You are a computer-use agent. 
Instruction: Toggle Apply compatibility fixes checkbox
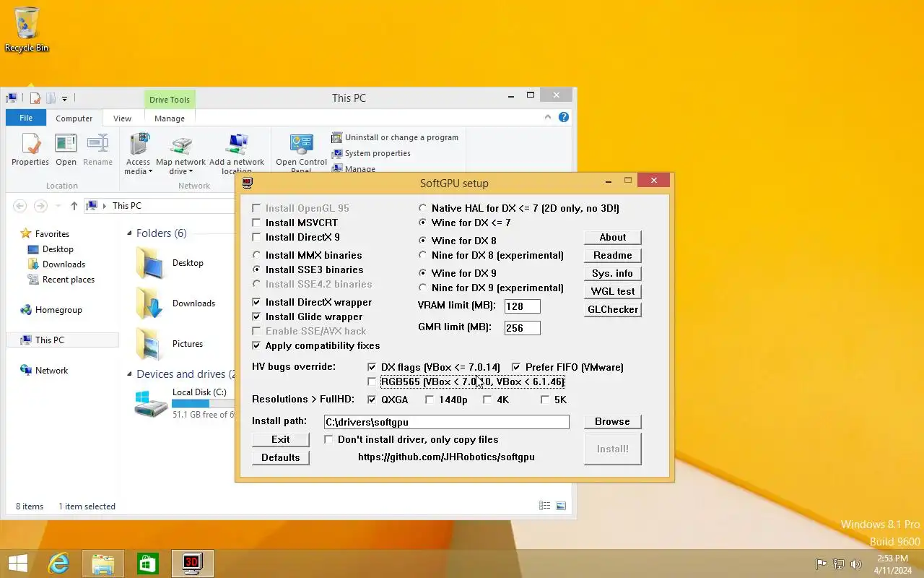[x=256, y=345]
